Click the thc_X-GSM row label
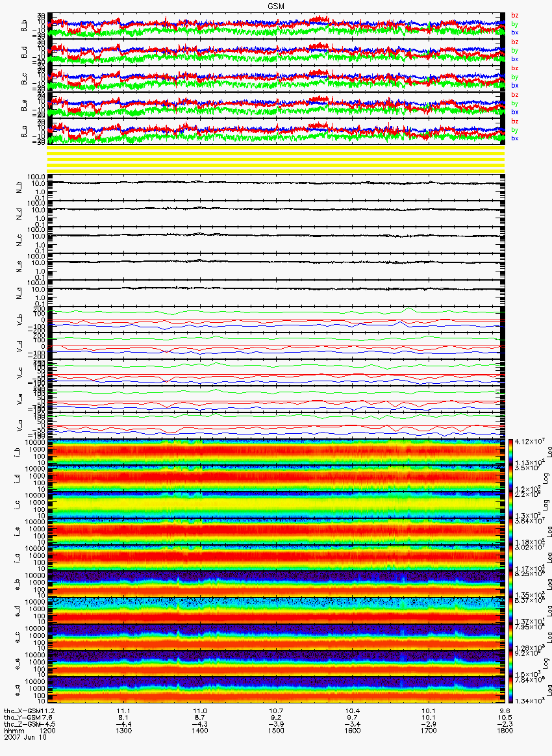This screenshot has height=756, width=552. pos(23,711)
